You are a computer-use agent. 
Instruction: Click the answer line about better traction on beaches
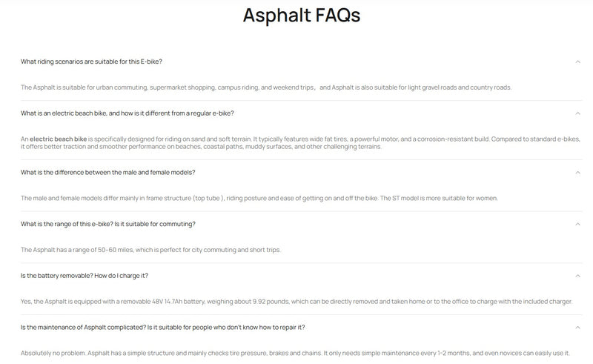tap(200, 147)
